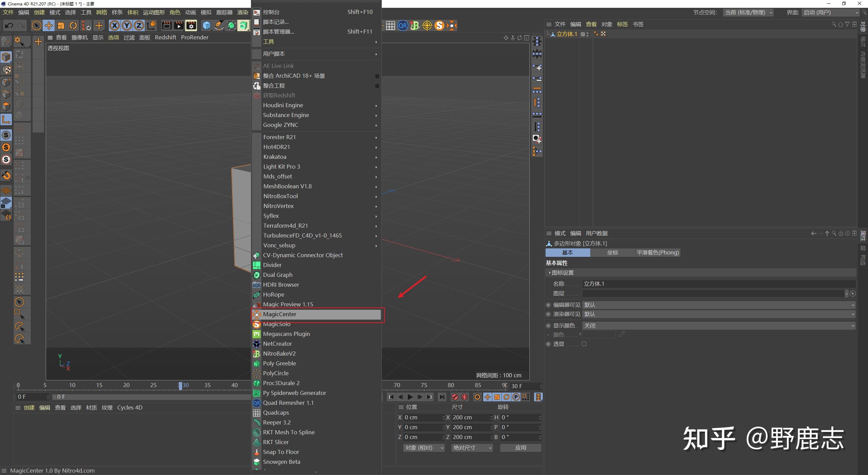Open the 显示颜色 dropdown
This screenshot has height=475, width=868.
tap(718, 325)
